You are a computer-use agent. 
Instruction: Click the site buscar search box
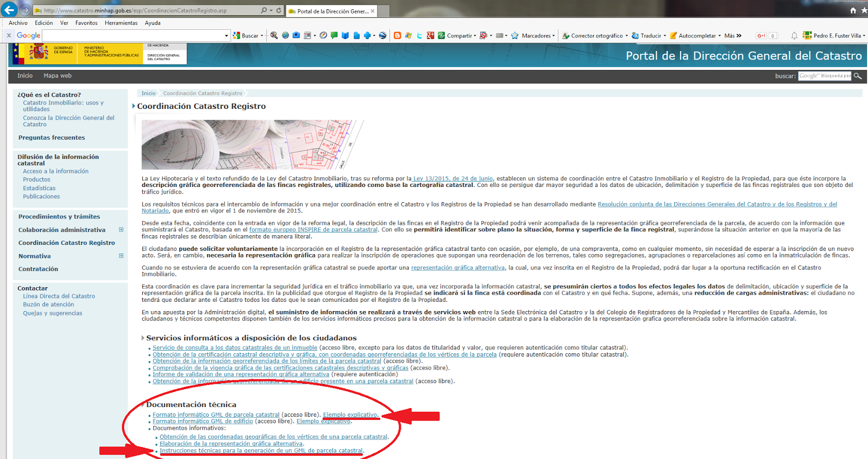click(825, 76)
